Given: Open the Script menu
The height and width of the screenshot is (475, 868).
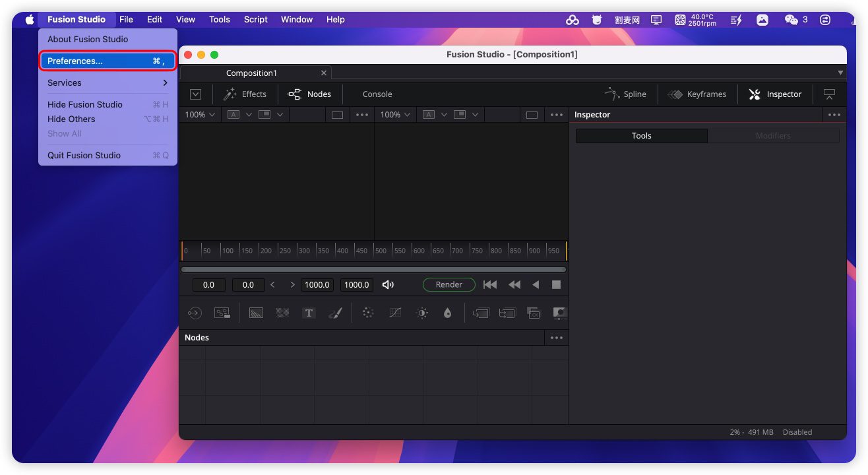Looking at the screenshot, I should (x=255, y=19).
